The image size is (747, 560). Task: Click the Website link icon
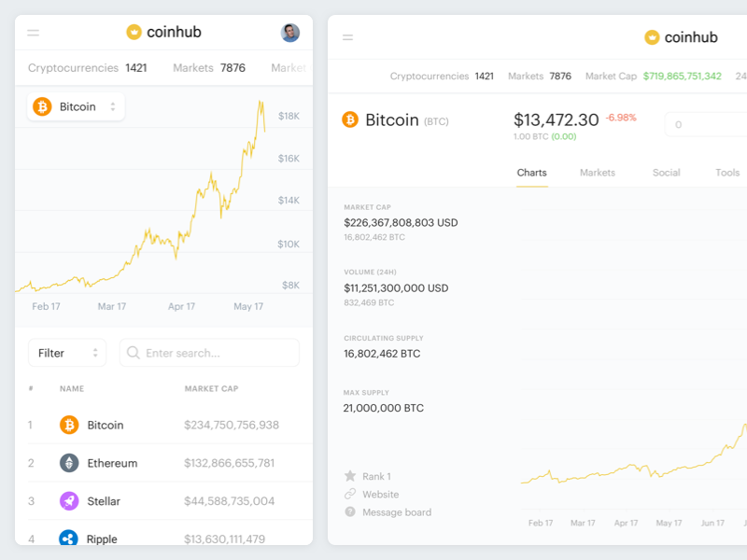tap(350, 494)
